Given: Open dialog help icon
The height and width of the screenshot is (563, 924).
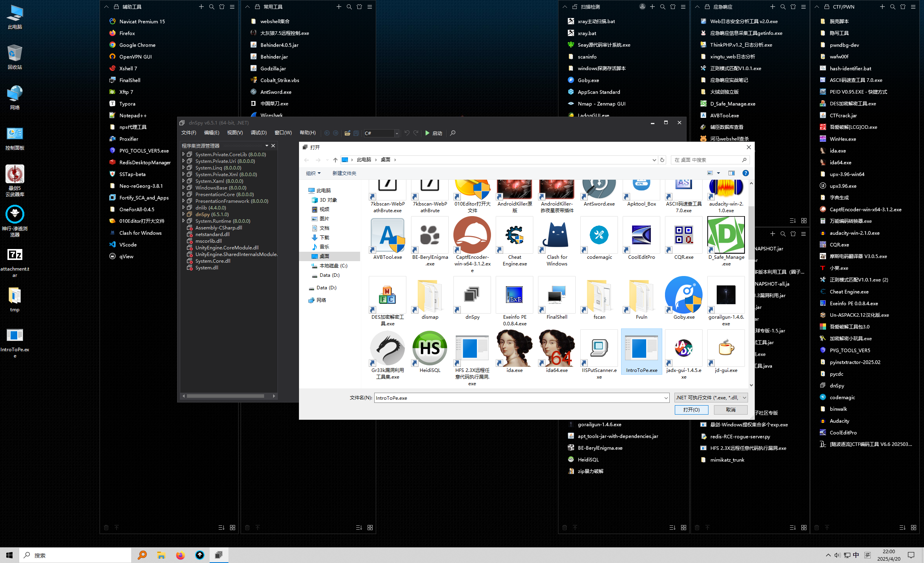Looking at the screenshot, I should tap(745, 173).
